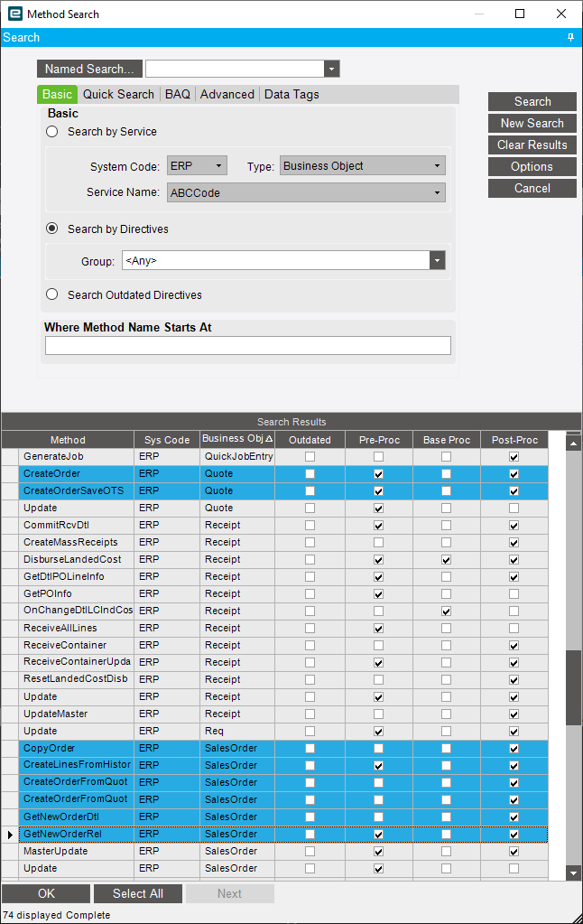Open the Advanced tab
Viewport: 583px width, 924px height.
[227, 94]
